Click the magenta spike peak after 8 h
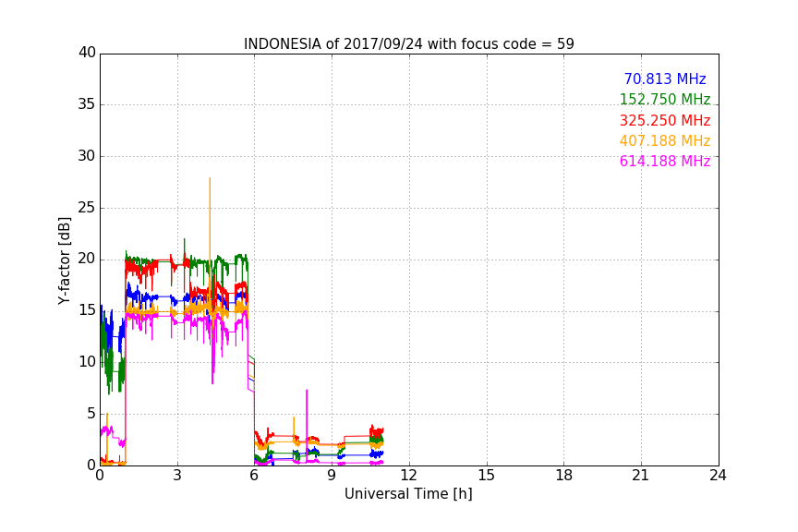This screenshot has width=798, height=532. pos(307,391)
